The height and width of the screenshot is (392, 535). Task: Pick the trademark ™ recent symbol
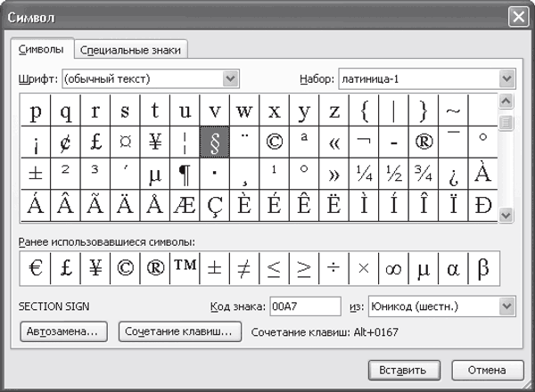coord(184,267)
